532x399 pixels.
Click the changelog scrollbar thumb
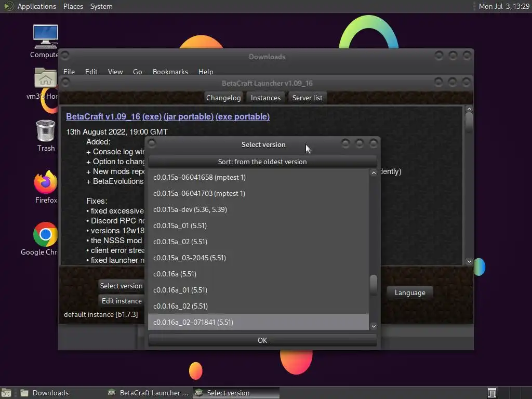(x=469, y=123)
